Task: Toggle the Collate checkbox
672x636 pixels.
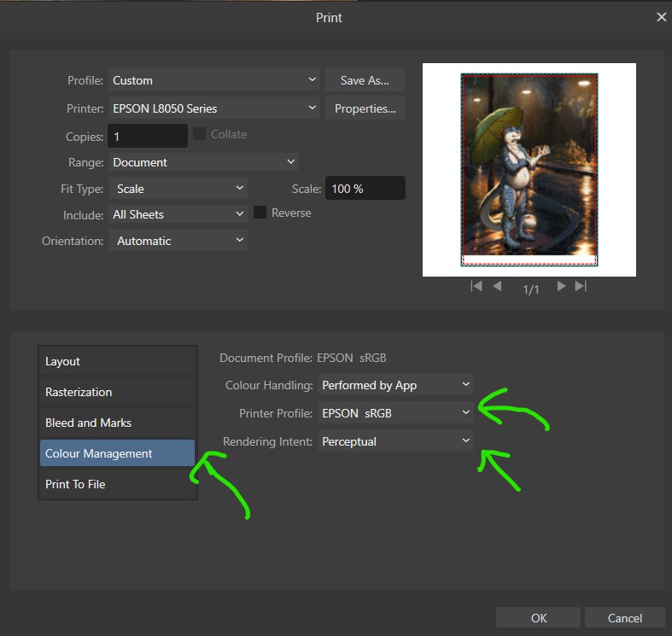Action: pos(200,134)
